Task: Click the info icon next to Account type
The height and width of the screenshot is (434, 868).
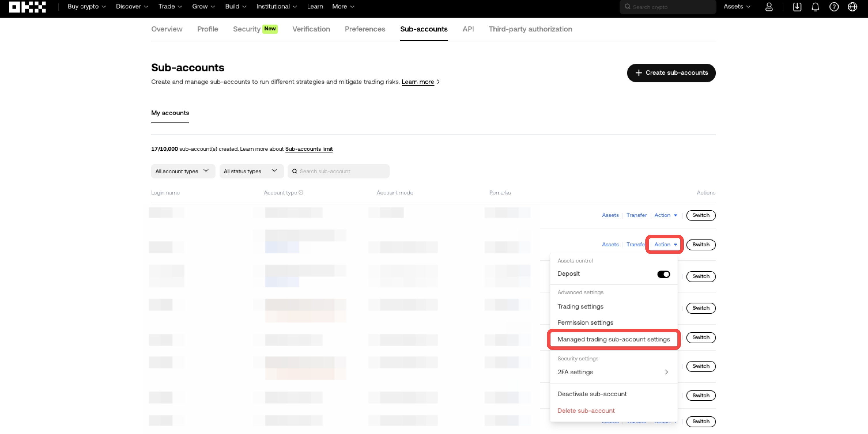Action: [301, 193]
